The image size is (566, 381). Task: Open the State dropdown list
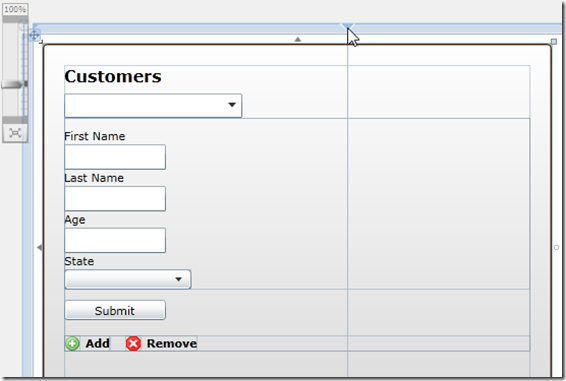(128, 279)
